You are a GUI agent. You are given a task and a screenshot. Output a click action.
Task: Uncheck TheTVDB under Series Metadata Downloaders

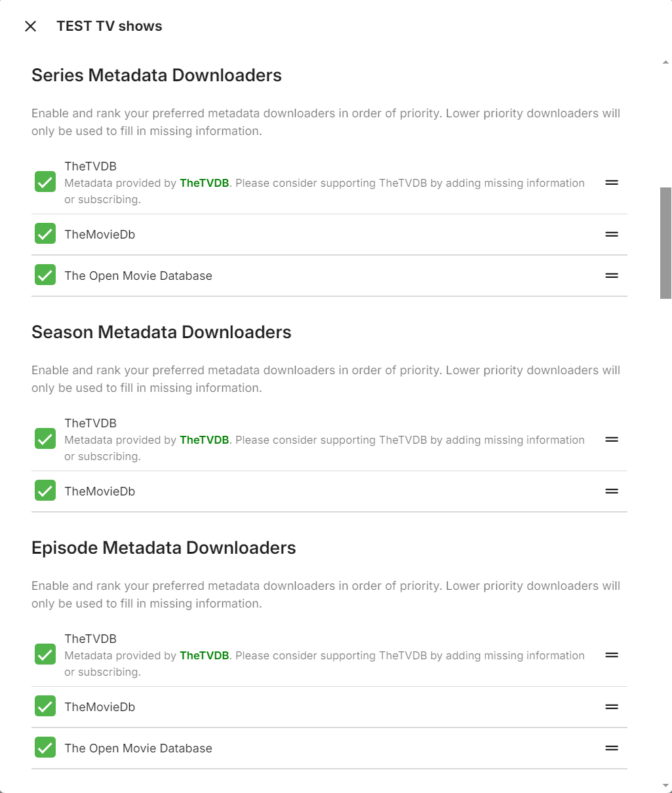pos(45,182)
